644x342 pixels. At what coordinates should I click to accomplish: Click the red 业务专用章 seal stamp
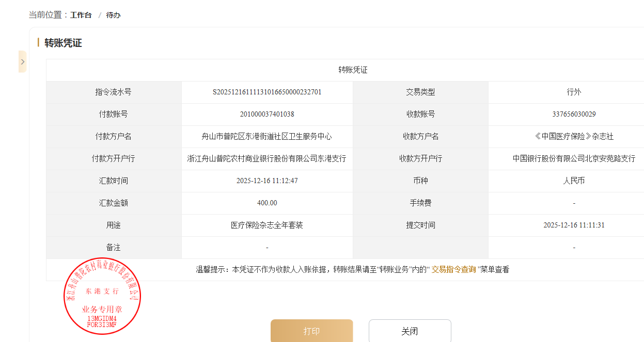point(102,296)
